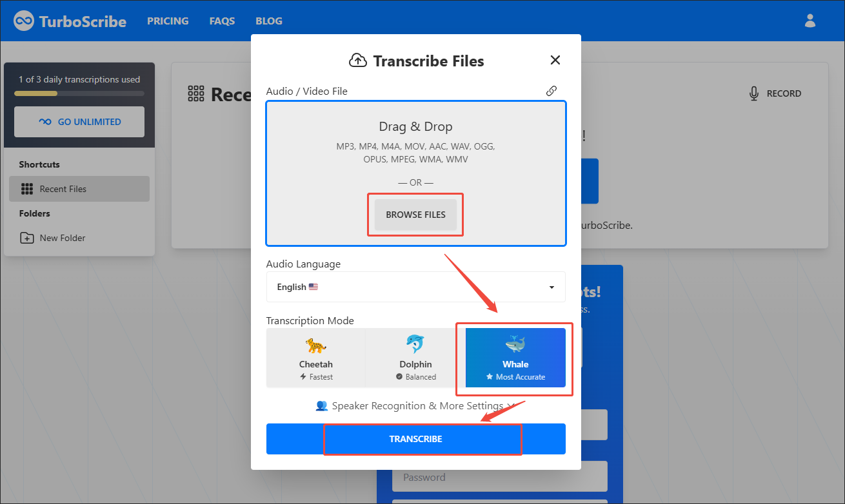Click the microphone Record icon
The image size is (845, 504).
click(x=753, y=93)
